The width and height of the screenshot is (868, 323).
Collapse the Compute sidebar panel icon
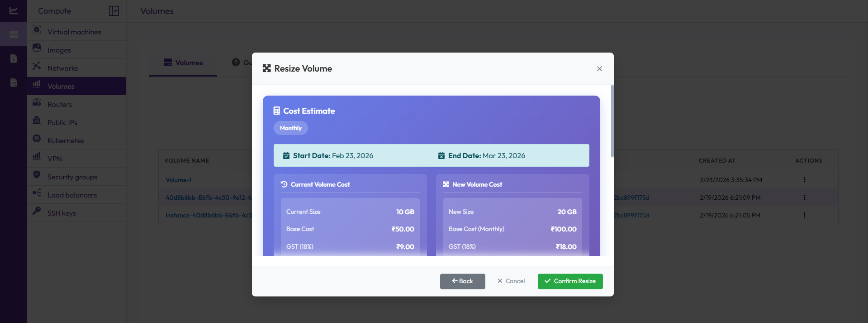(114, 11)
